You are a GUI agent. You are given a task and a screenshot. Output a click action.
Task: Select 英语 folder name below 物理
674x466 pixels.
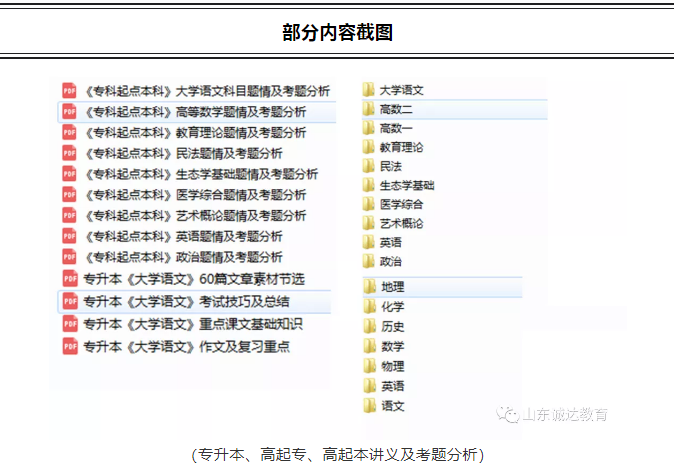(x=392, y=386)
